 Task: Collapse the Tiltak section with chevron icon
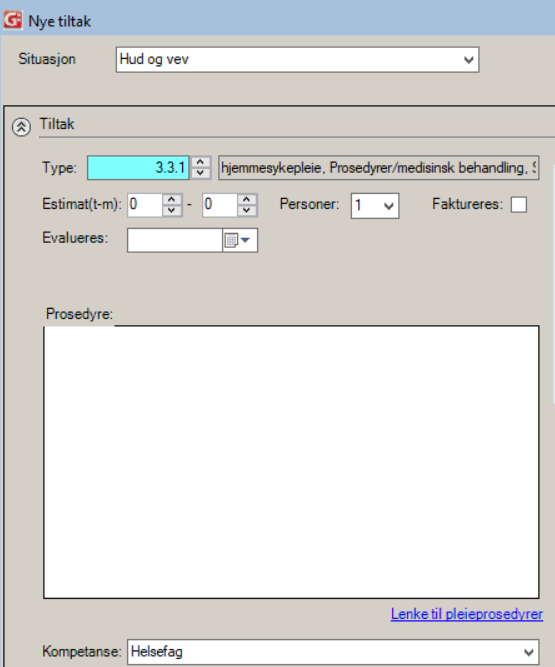tap(21, 127)
